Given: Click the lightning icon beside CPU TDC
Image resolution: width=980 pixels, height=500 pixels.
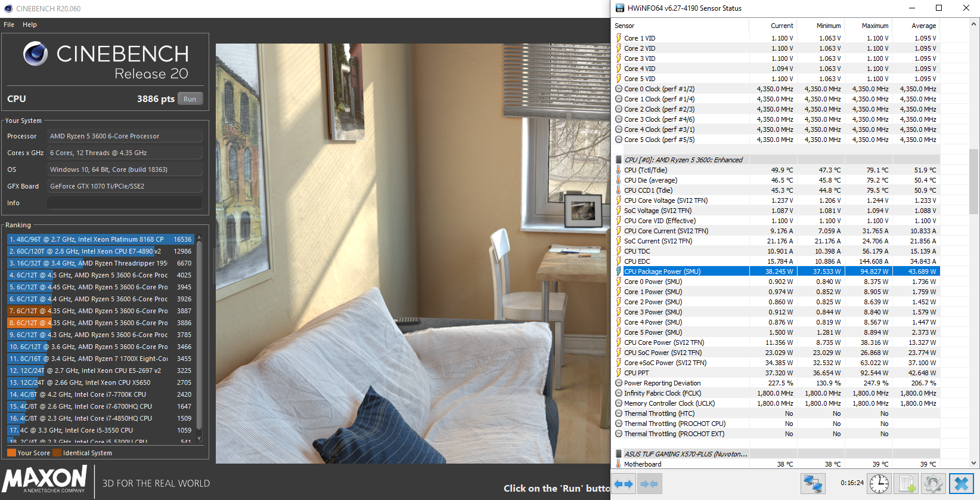Looking at the screenshot, I should (x=619, y=251).
